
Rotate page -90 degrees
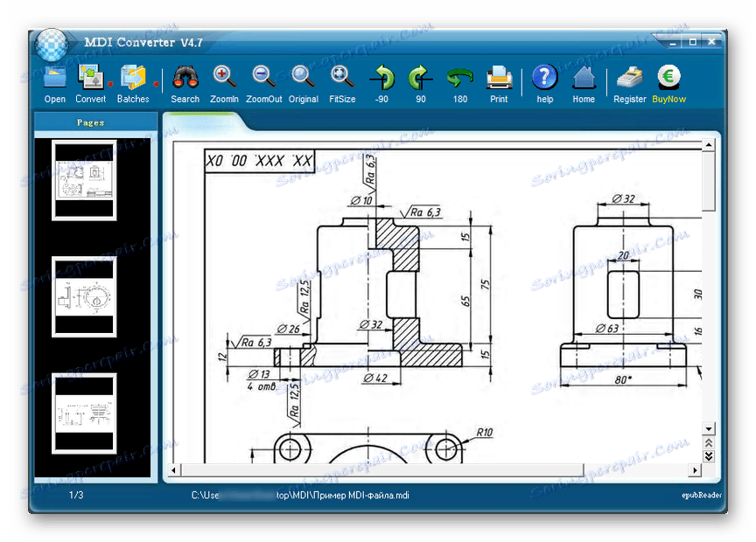pyautogui.click(x=381, y=77)
